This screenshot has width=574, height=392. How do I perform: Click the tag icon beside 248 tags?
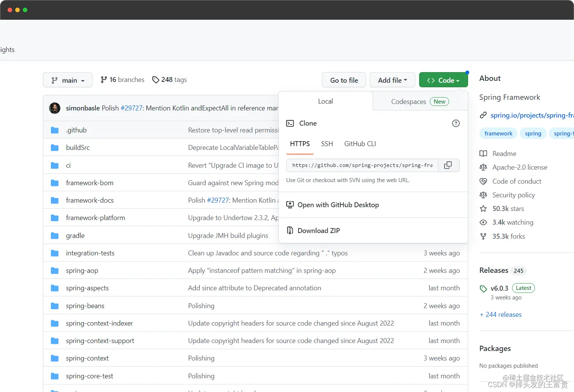point(156,80)
